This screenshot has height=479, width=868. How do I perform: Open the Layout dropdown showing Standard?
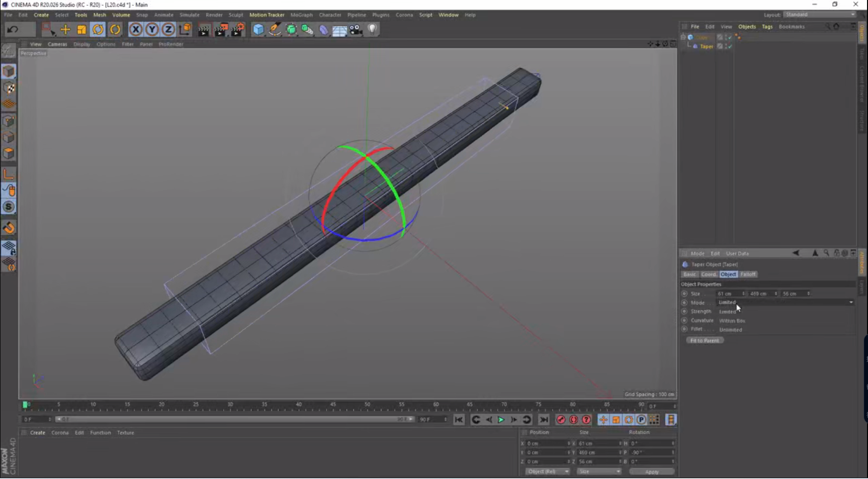pos(819,15)
